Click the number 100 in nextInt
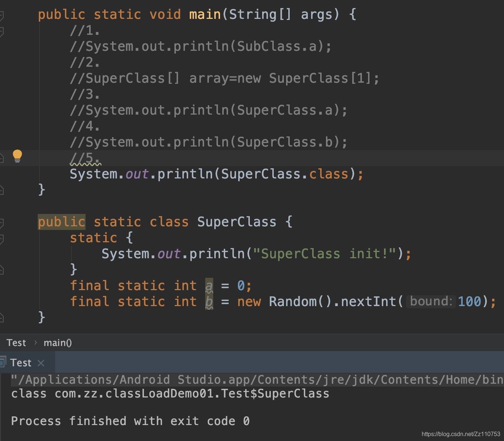504x441 pixels. (470, 301)
